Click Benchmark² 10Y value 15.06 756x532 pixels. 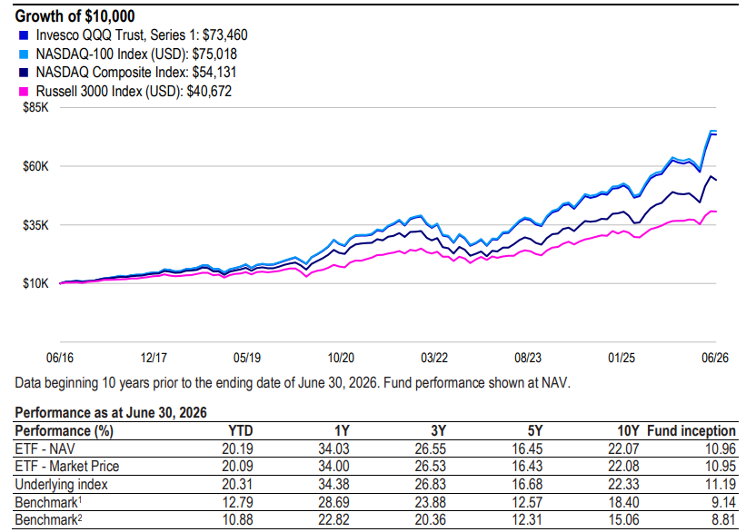coord(623,520)
